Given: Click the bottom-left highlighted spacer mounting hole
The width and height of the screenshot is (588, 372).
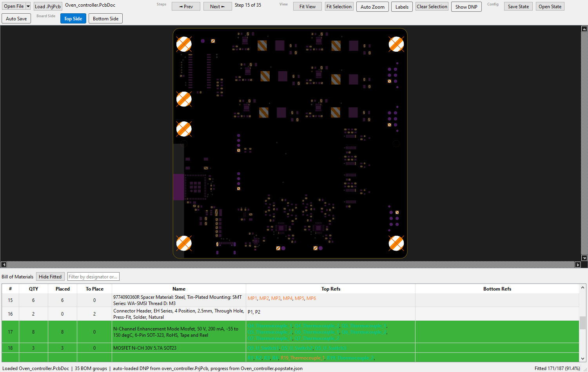Looking at the screenshot, I should coord(184,243).
